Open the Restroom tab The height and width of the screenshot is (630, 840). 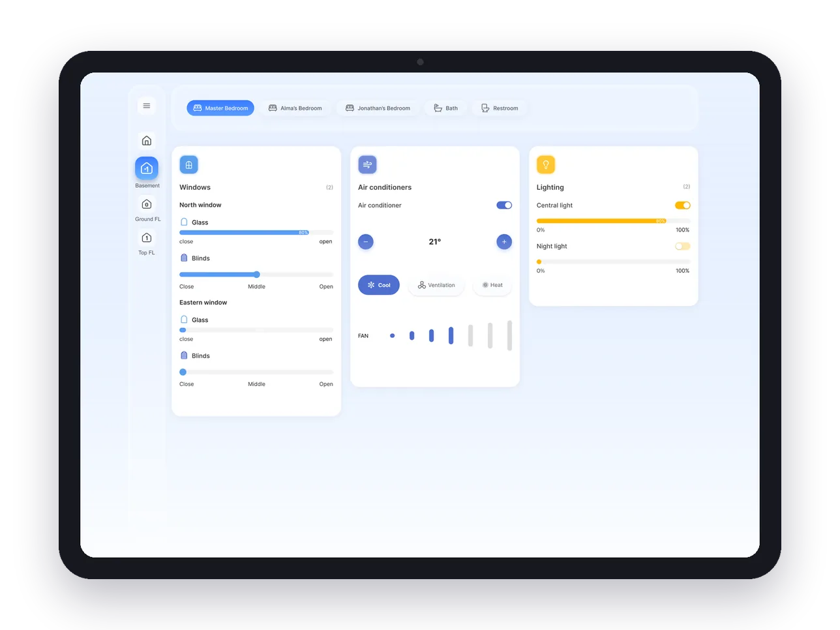[x=500, y=108]
